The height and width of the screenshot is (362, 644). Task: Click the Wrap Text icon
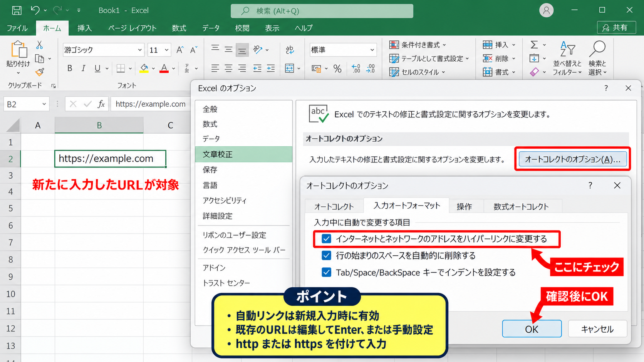[290, 50]
